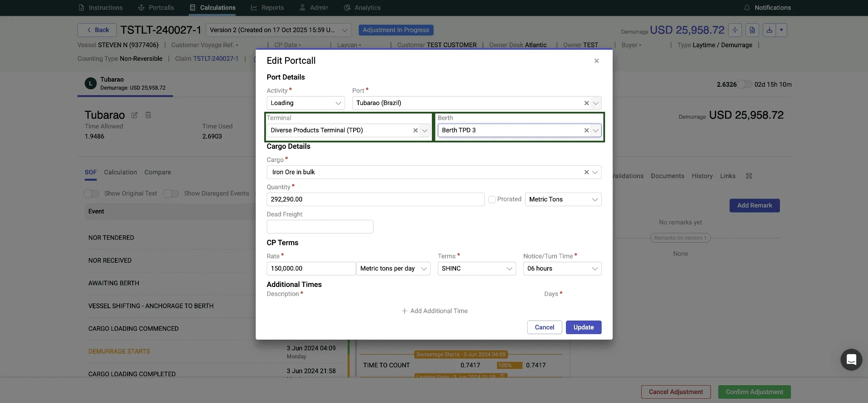
Task: Toggle Show Original Text switch
Action: 91,194
